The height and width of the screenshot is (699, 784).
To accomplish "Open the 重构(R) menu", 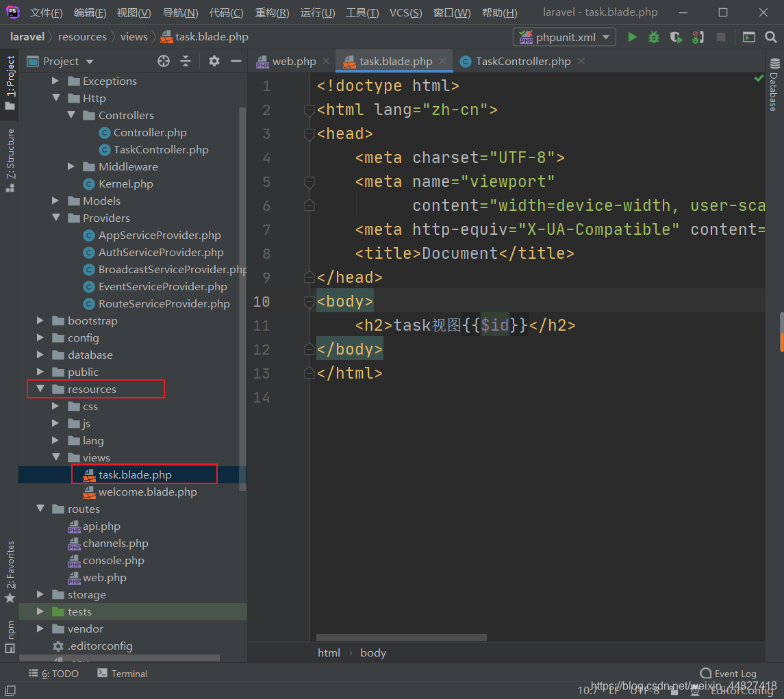I will click(x=272, y=12).
